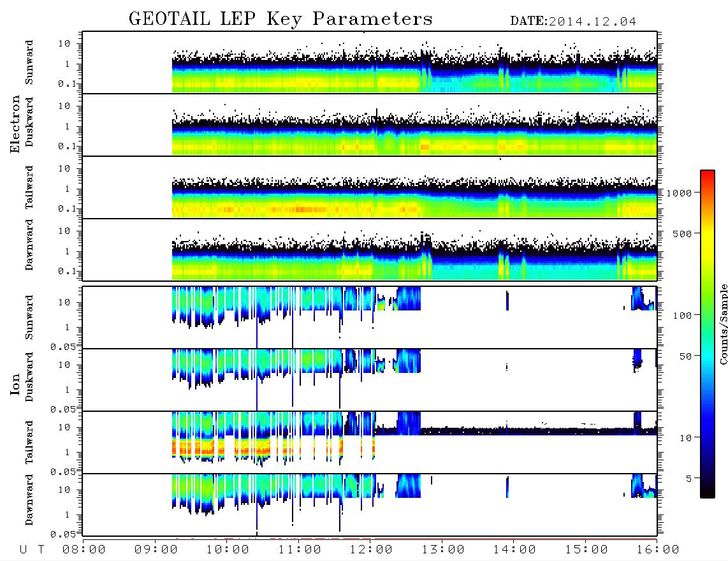Click the Electron Sunward spectrogram panel
Viewport: 728px width, 561px height.
click(370, 62)
